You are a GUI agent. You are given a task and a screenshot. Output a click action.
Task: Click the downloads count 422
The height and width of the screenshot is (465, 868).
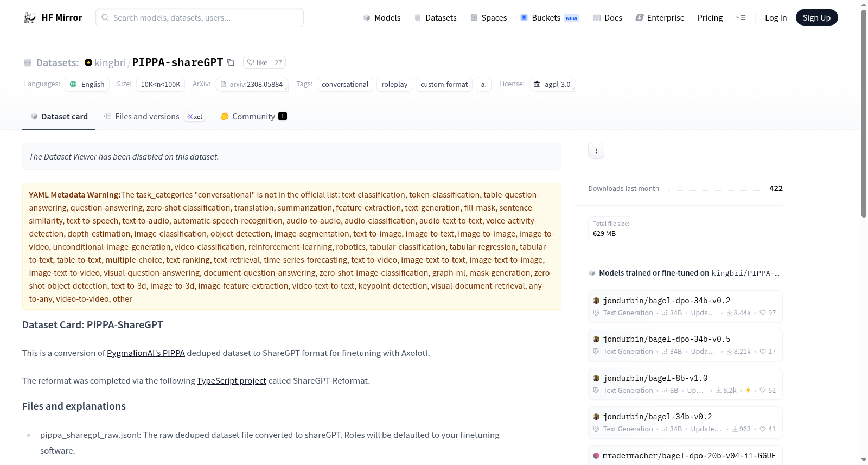(776, 188)
